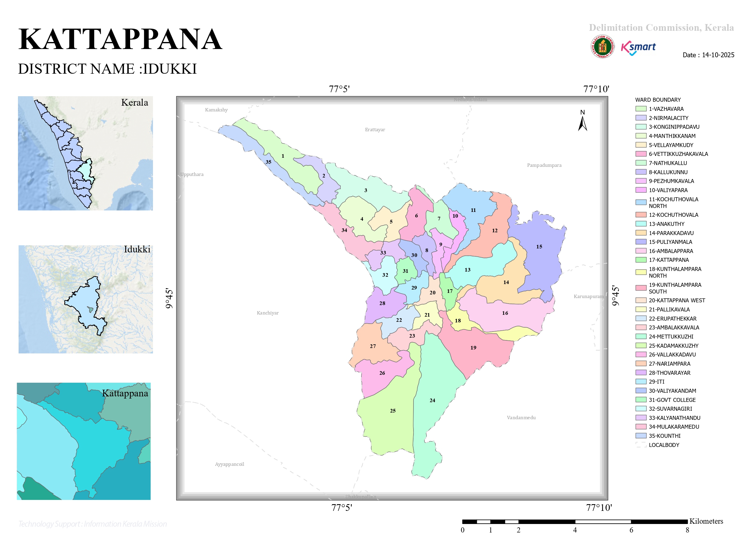Click ward number 25 on the map
The image size is (756, 534).
[393, 411]
